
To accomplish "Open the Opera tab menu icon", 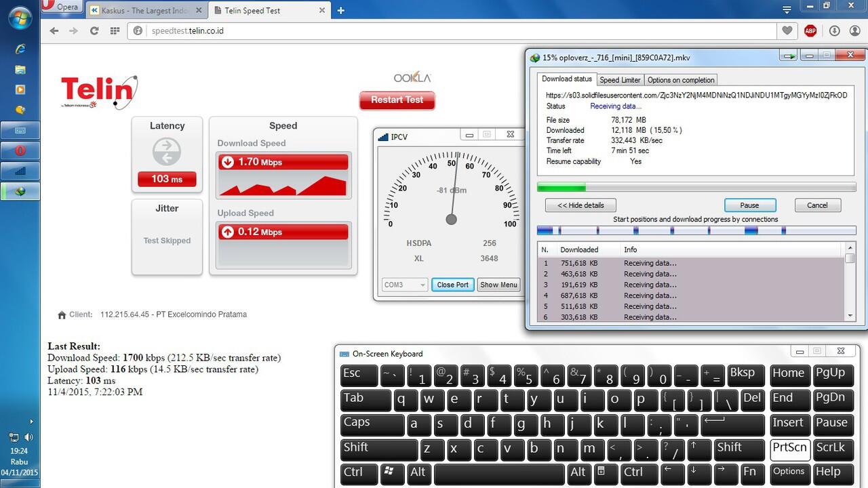I will (787, 10).
